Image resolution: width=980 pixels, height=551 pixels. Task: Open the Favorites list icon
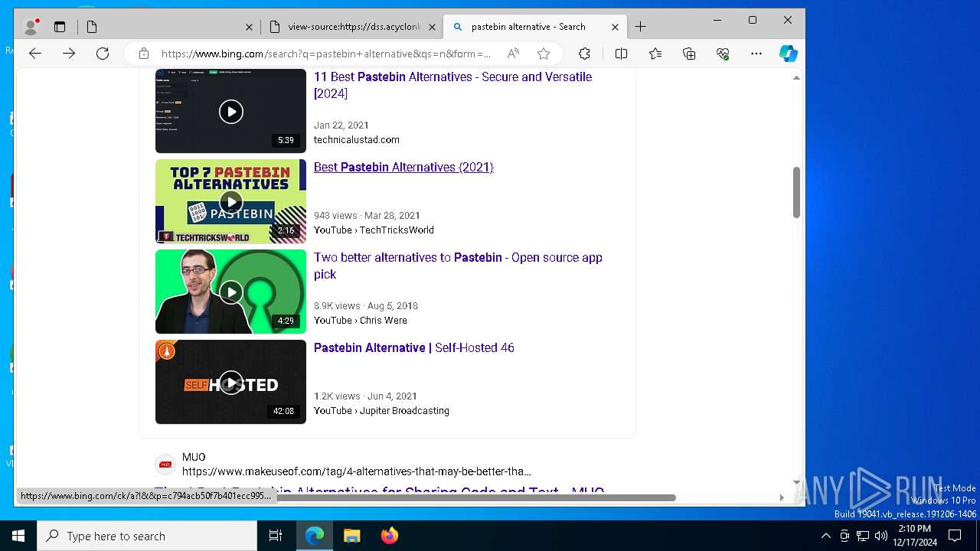[x=655, y=54]
